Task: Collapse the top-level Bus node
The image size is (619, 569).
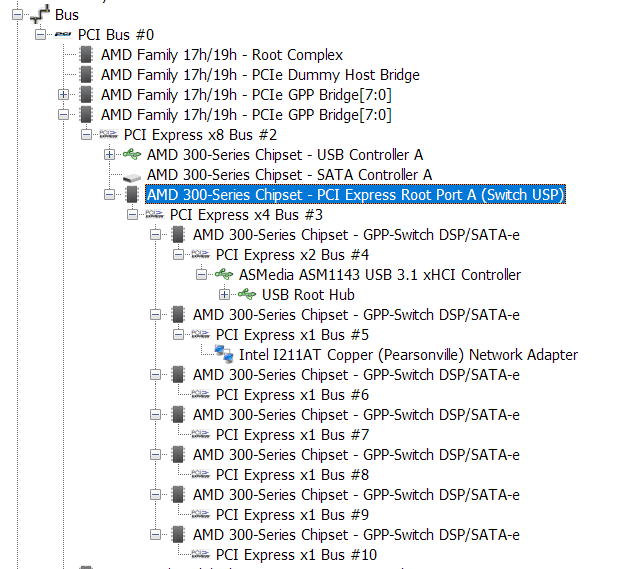Action: click(x=17, y=15)
